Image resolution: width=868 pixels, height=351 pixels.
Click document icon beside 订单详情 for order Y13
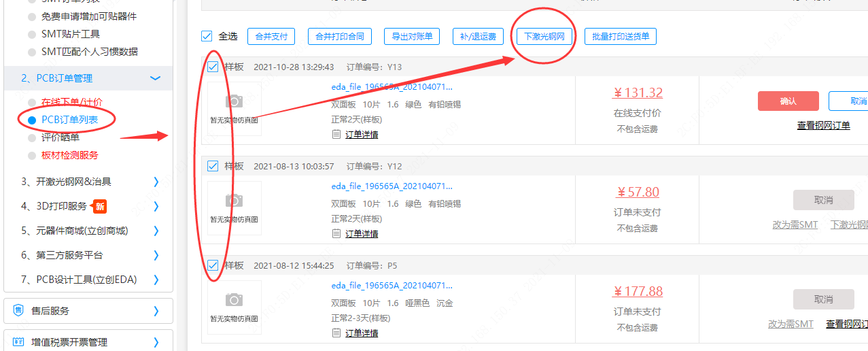[x=336, y=135]
